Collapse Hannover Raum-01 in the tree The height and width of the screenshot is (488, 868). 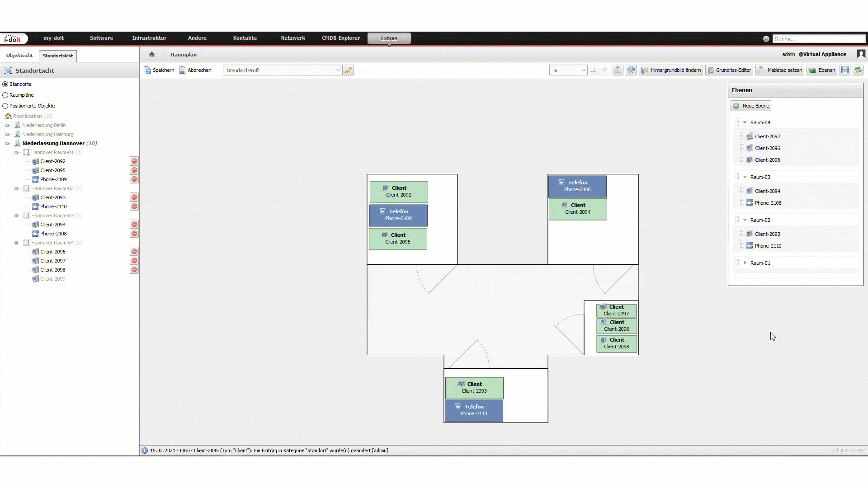(16, 152)
